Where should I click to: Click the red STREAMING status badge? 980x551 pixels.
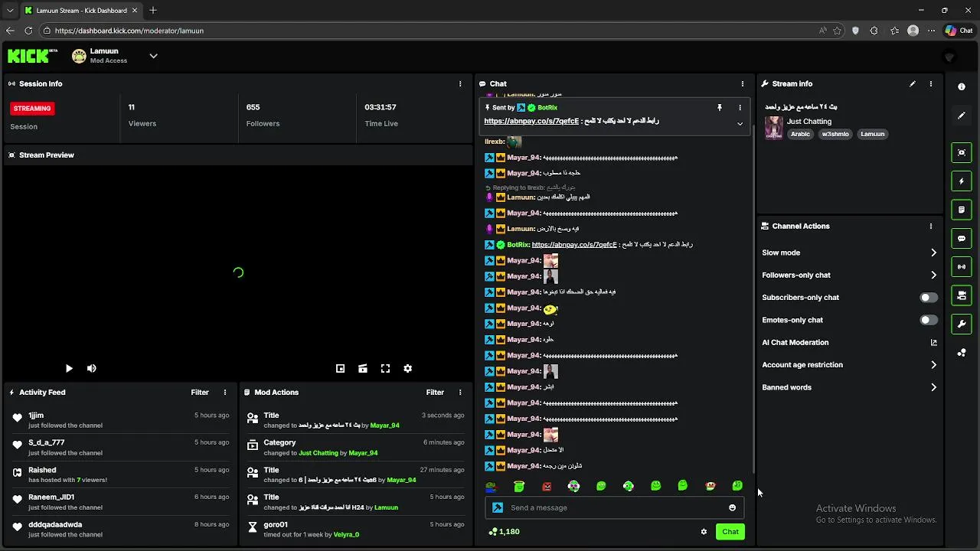coord(32,109)
